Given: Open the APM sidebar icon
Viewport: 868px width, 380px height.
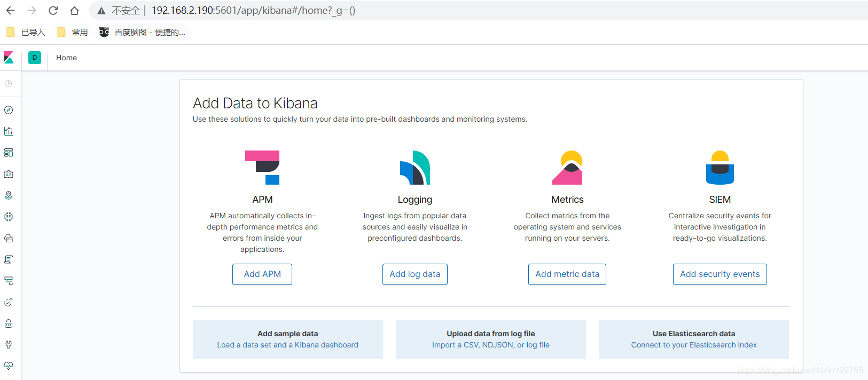Looking at the screenshot, I should click(x=9, y=281).
